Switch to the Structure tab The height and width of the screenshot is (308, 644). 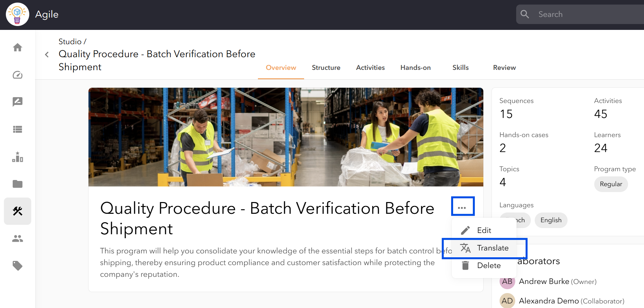click(326, 68)
